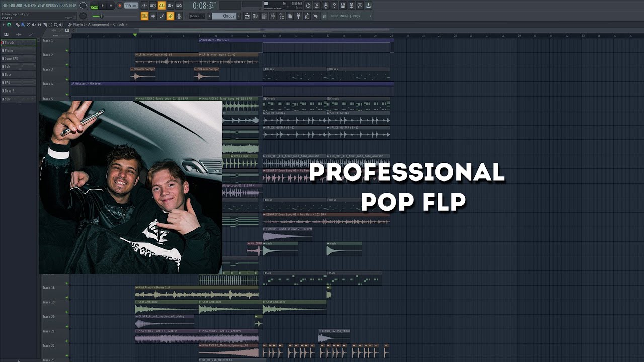Open the EDIT menu
The width and height of the screenshot is (644, 362).
(x=12, y=5)
